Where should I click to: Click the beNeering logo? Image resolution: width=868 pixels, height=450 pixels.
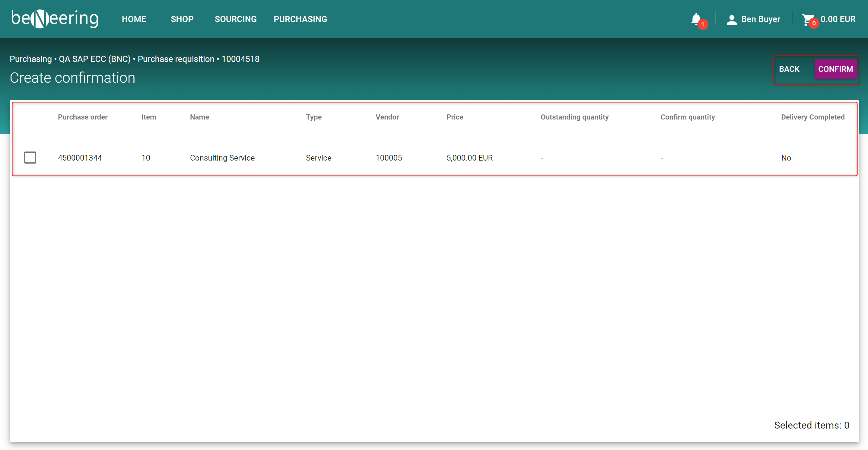55,19
